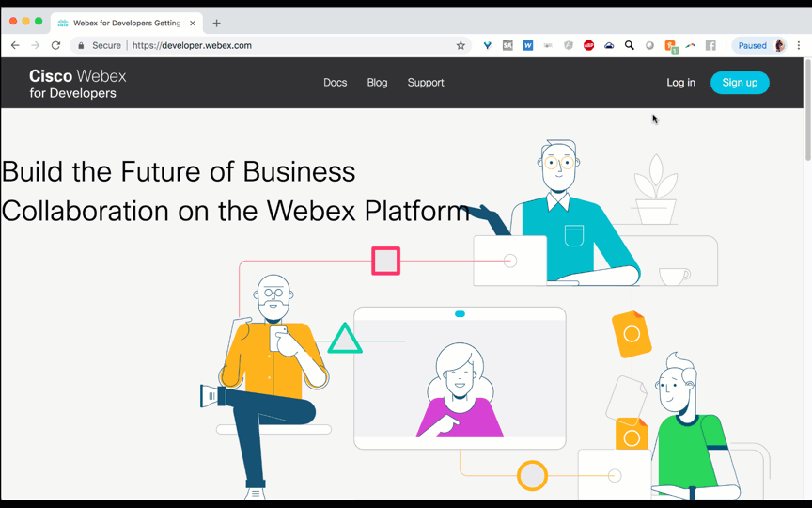This screenshot has width=812, height=508.
Task: Open the Blog navigation link
Action: coord(377,83)
